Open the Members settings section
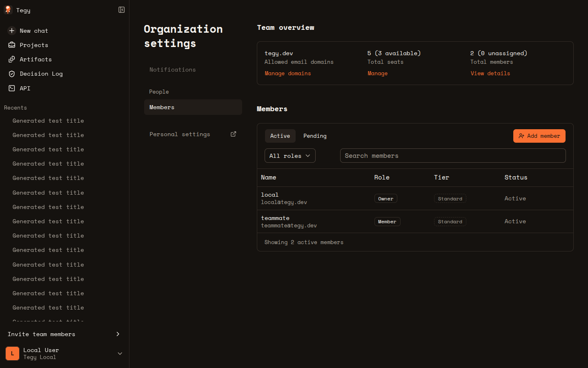The image size is (588, 368). [x=193, y=107]
